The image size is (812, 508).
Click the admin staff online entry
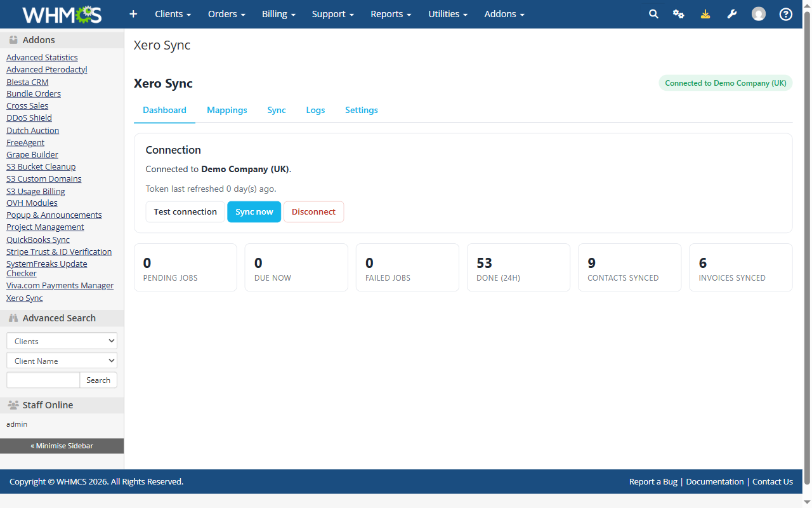pos(17,424)
